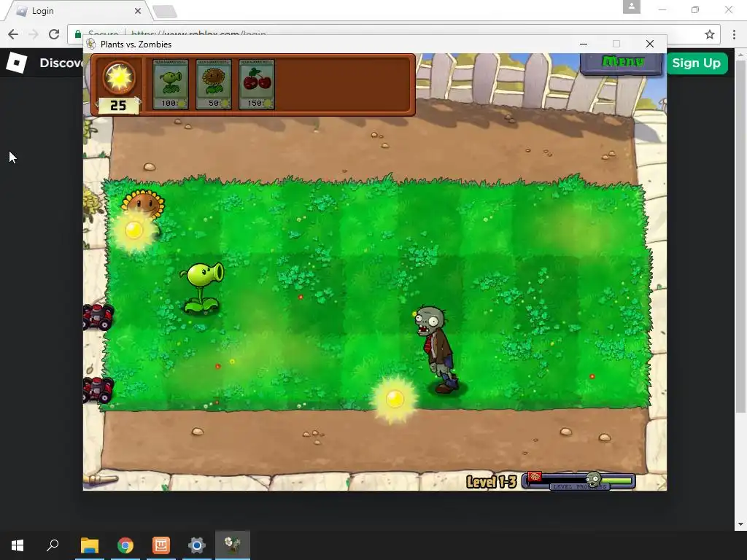Click the Roblox logo in the browser page

[17, 63]
